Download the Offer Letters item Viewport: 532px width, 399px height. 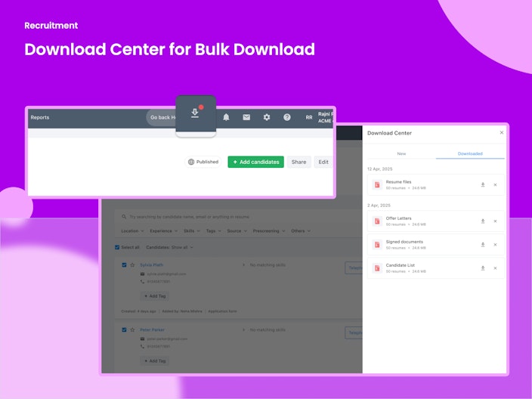click(482, 221)
